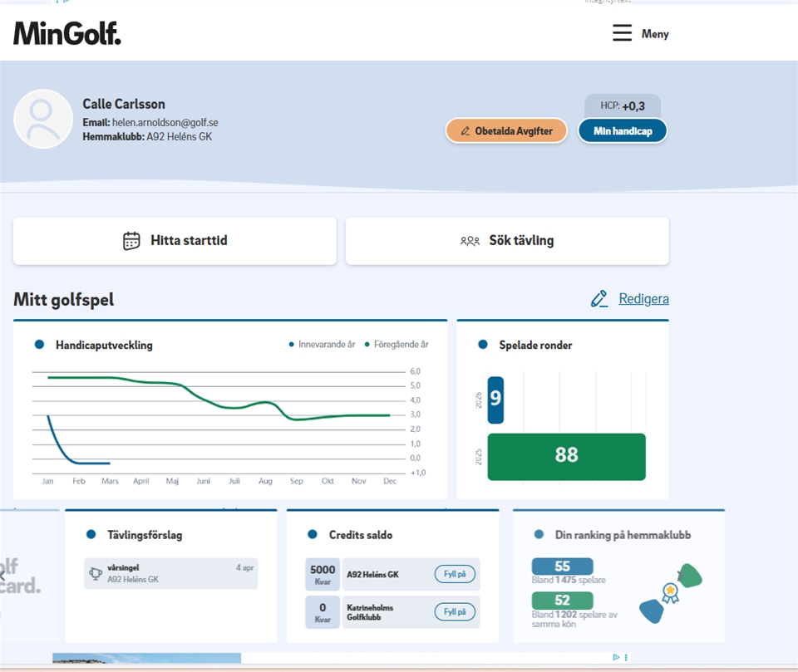Click the calendar icon in Hitta starttid

tap(131, 241)
